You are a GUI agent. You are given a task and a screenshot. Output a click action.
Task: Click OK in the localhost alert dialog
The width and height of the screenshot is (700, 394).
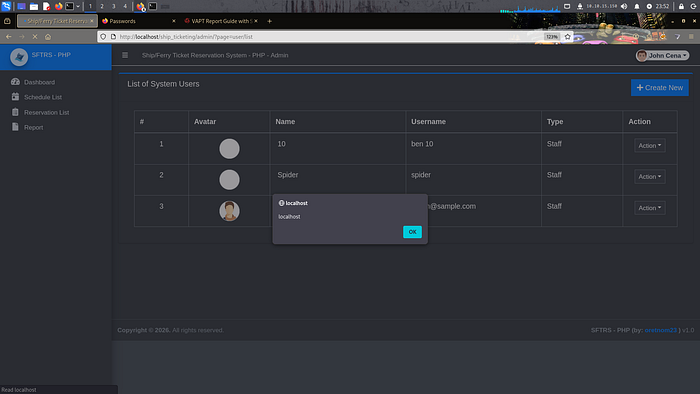point(412,232)
